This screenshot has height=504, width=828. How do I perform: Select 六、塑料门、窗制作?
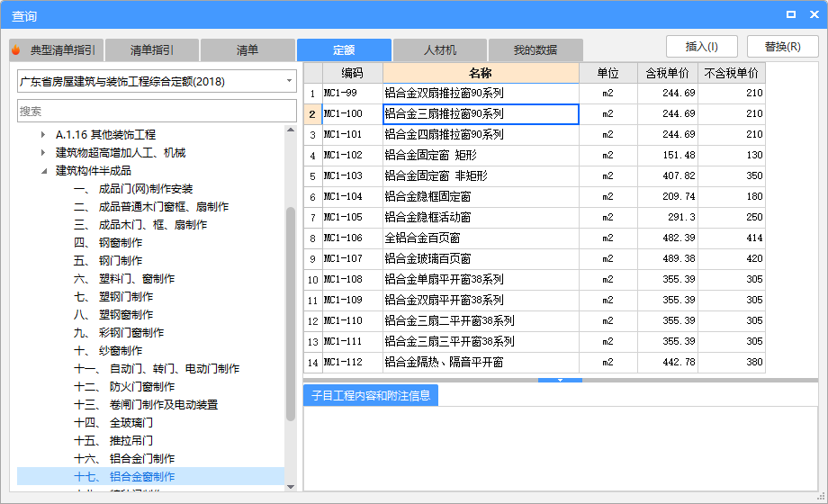coord(124,278)
